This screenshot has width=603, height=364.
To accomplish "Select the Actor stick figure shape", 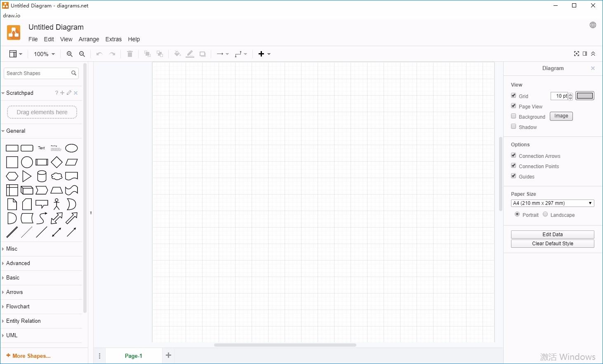I will click(57, 204).
